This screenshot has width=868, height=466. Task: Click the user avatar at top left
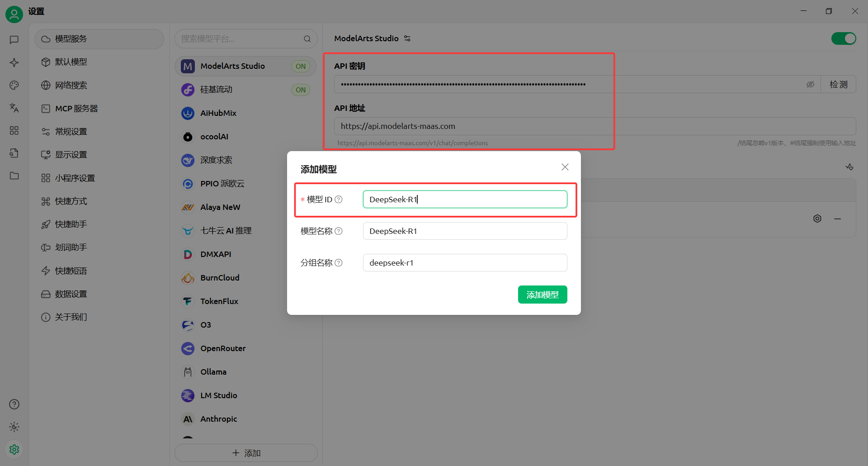[14, 14]
